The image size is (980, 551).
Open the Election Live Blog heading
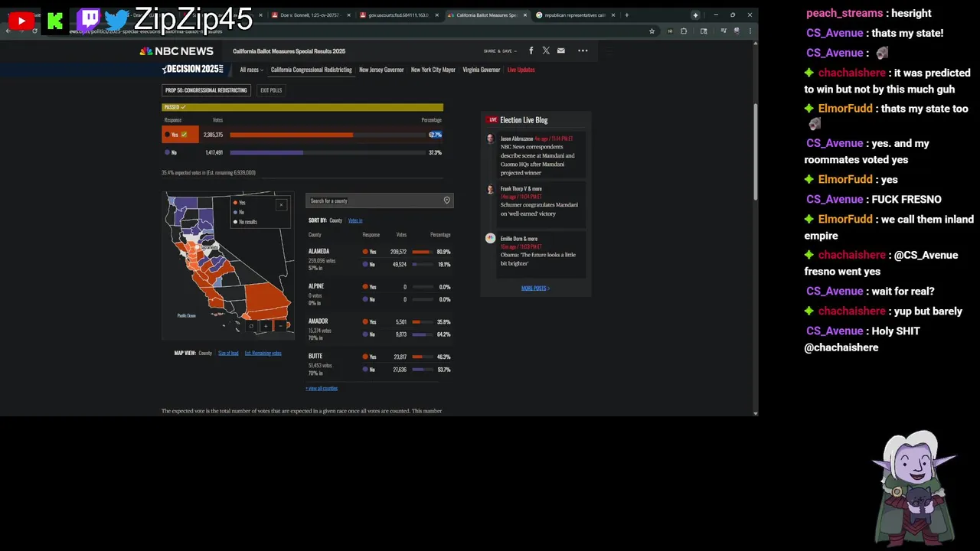coord(524,120)
